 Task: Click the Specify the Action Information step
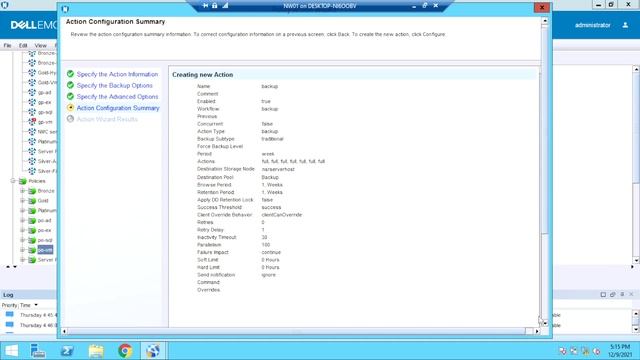coord(117,74)
